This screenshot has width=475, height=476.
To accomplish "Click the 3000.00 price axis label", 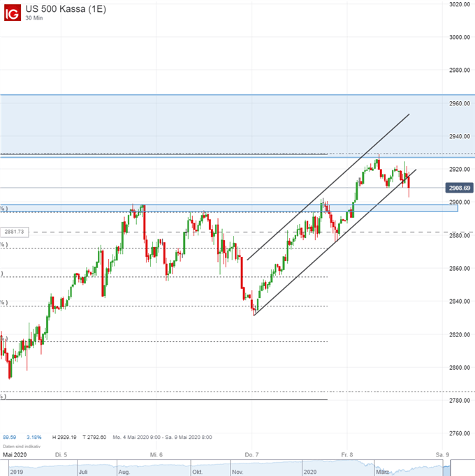I will (460, 37).
